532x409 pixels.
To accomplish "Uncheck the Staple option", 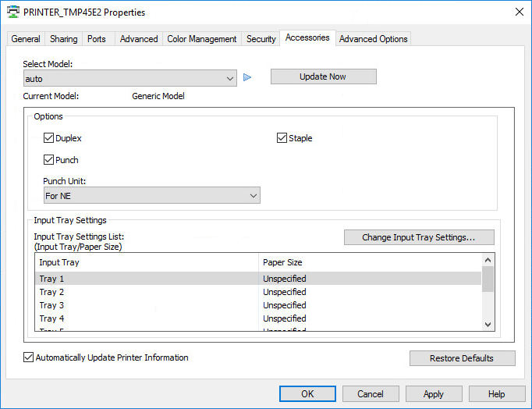I will (282, 138).
